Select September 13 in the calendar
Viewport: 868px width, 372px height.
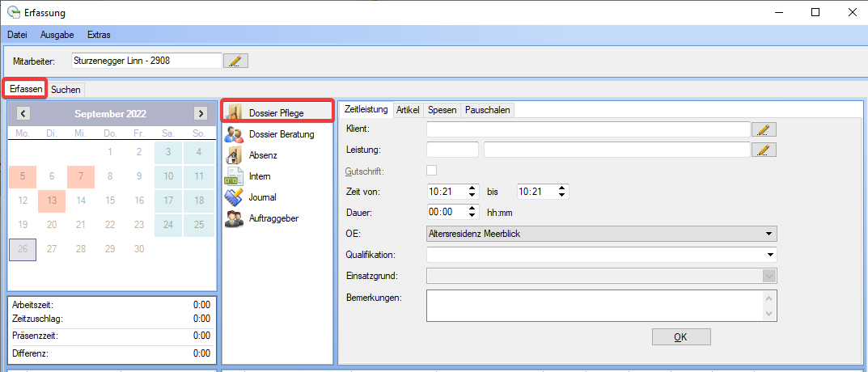tap(51, 201)
